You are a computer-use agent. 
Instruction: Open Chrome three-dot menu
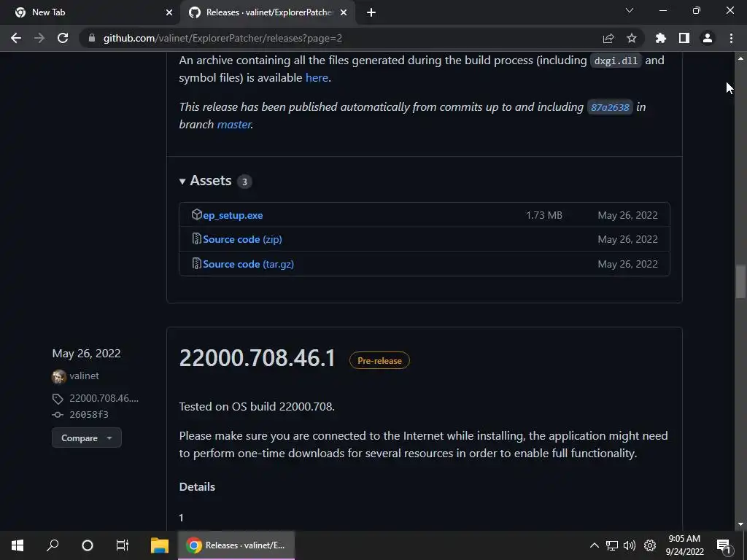point(731,38)
